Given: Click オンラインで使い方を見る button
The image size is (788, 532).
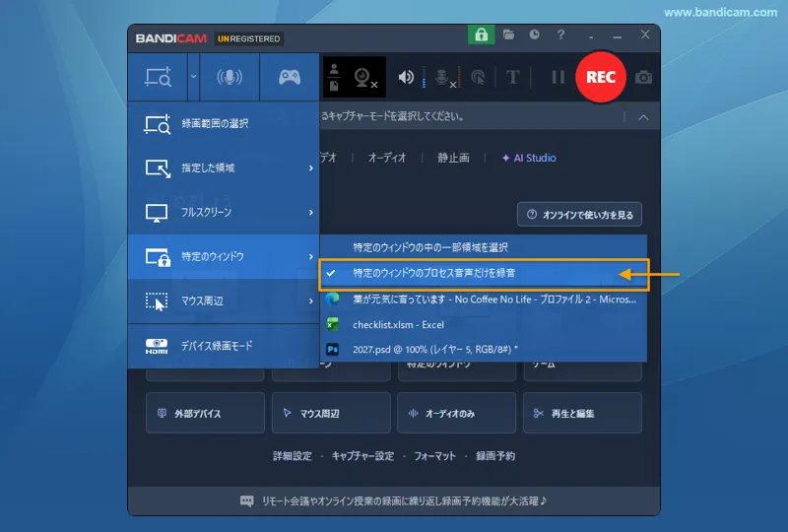Looking at the screenshot, I should pos(579,215).
